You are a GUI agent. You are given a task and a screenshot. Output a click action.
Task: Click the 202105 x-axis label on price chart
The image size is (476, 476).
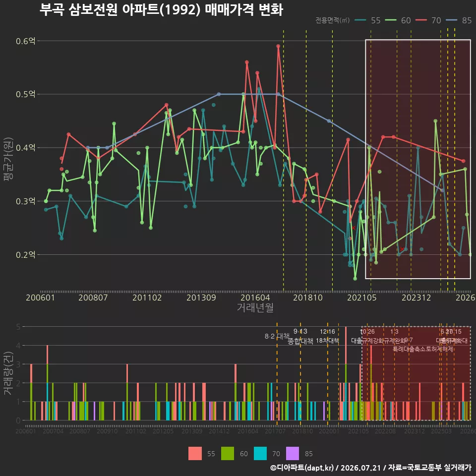[362, 297]
